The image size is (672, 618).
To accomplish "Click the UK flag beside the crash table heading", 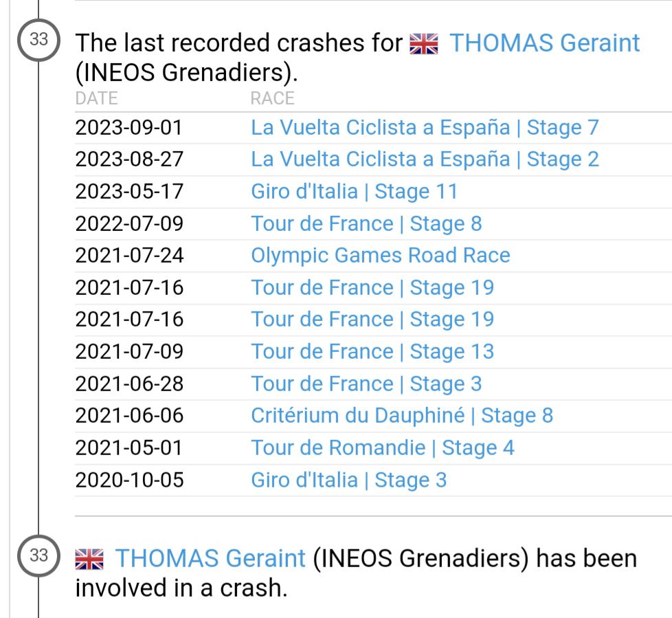I will 423,44.
